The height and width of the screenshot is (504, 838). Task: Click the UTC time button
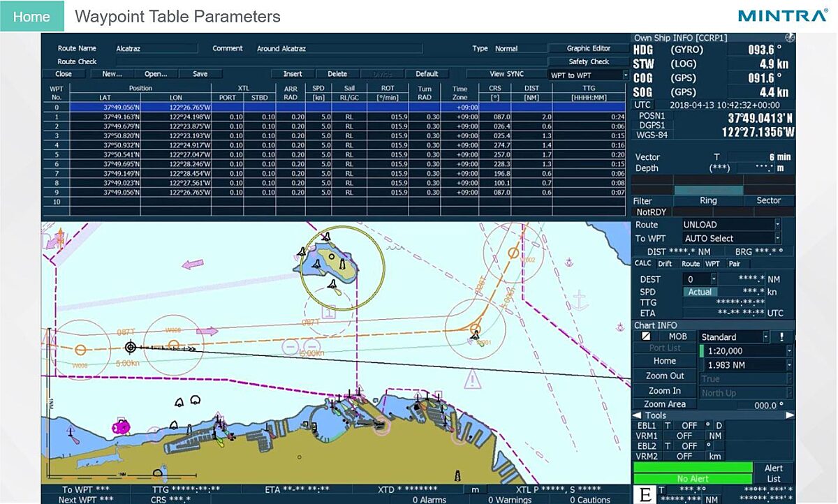pos(642,105)
